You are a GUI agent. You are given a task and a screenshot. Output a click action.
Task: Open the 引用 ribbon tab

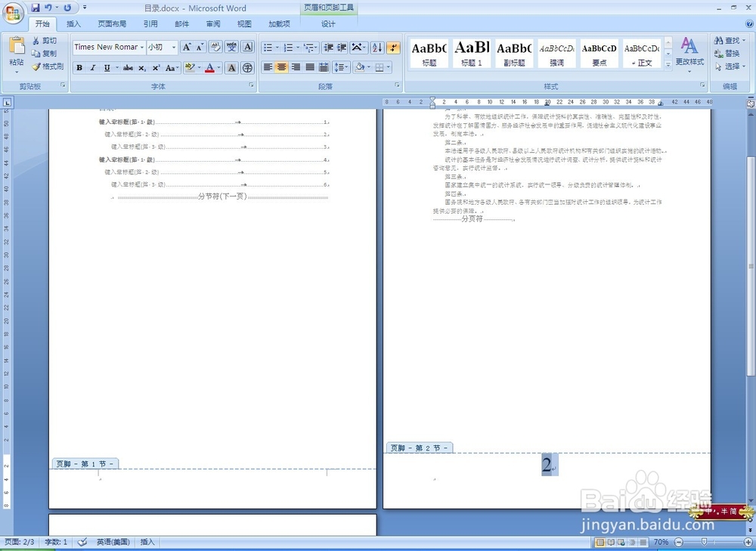click(x=150, y=23)
